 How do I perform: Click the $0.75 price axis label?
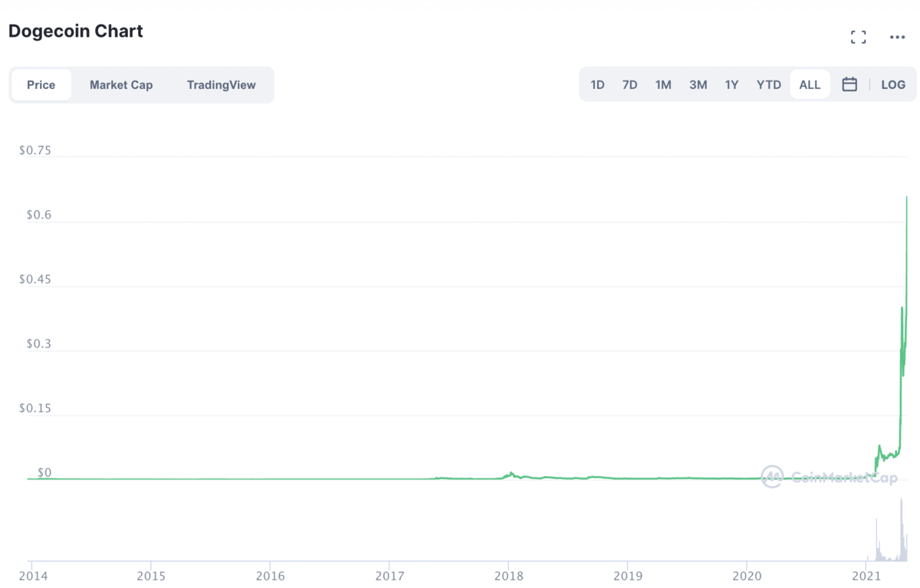click(x=35, y=150)
